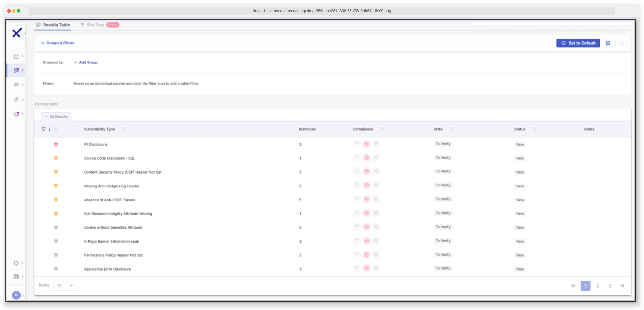This screenshot has width=644, height=310.
Task: Open the dashboard/analytics icon in the left sidebar
Action: (16, 56)
